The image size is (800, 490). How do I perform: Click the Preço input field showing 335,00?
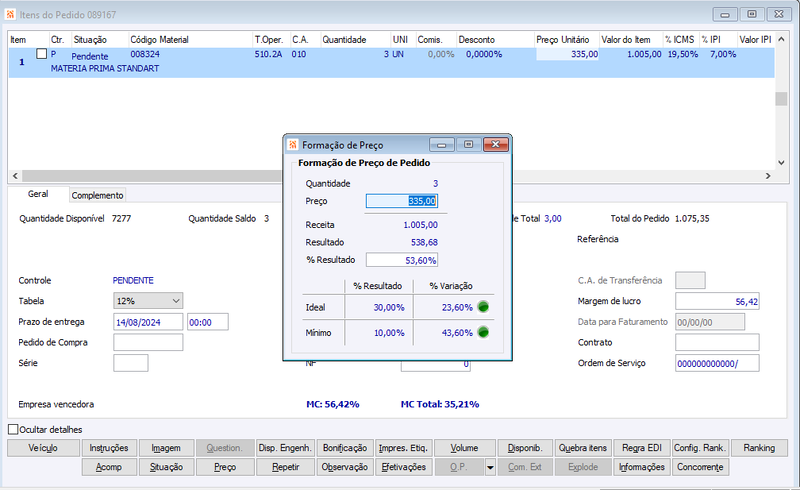(402, 201)
